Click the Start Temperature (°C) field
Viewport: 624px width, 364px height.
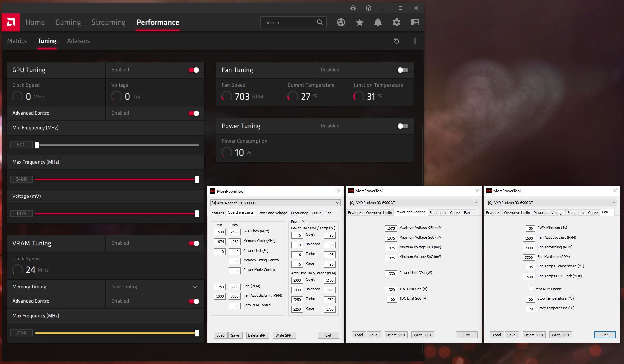pos(530,309)
